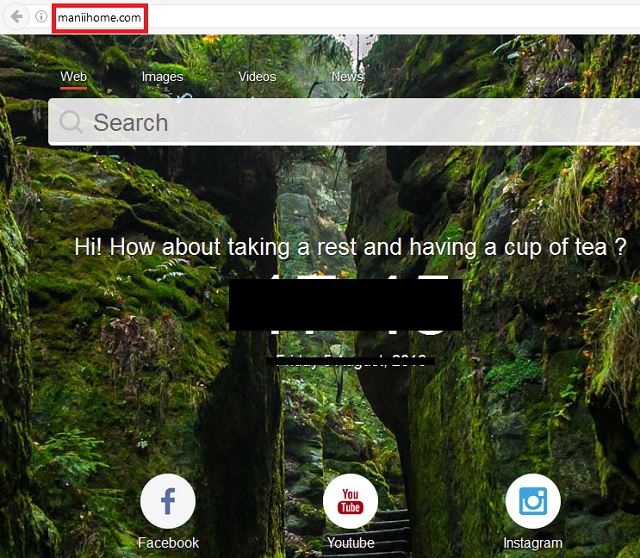640x558 pixels.
Task: Open the Instagram shortcut icon
Action: tap(533, 501)
